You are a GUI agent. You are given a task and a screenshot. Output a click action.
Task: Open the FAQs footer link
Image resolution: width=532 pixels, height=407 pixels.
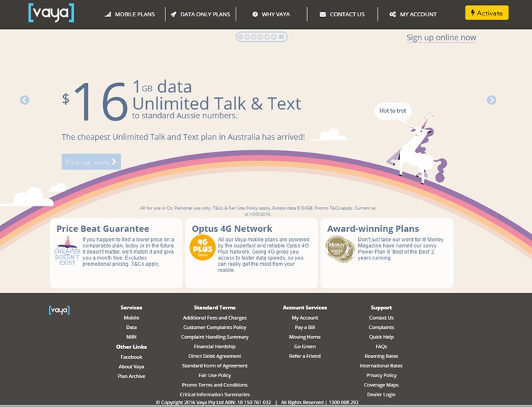(382, 347)
